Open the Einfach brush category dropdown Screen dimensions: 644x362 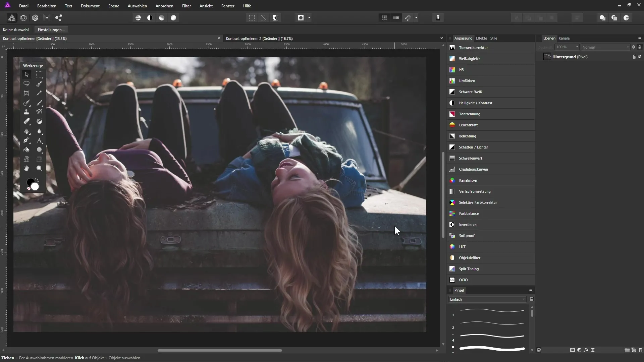(x=488, y=299)
